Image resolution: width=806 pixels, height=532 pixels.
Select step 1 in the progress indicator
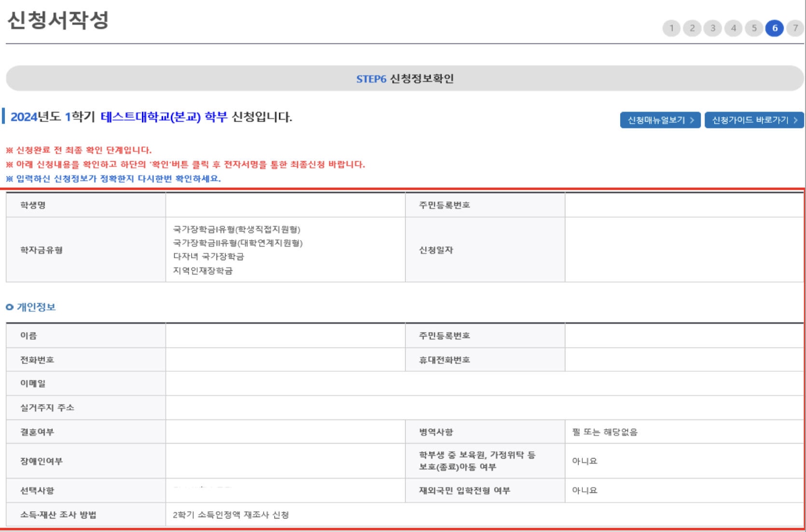672,28
